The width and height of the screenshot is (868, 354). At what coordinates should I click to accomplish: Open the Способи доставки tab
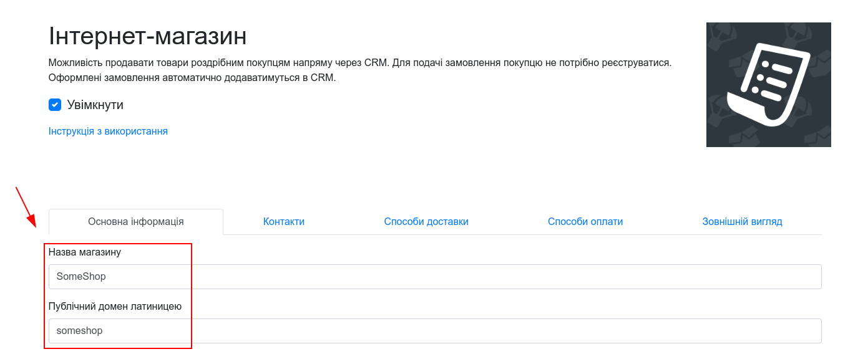(x=426, y=222)
